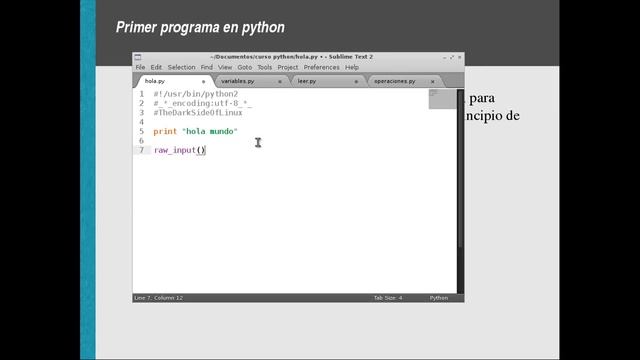The image size is (640, 360).
Task: Open the Tools menu
Action: tap(264, 67)
